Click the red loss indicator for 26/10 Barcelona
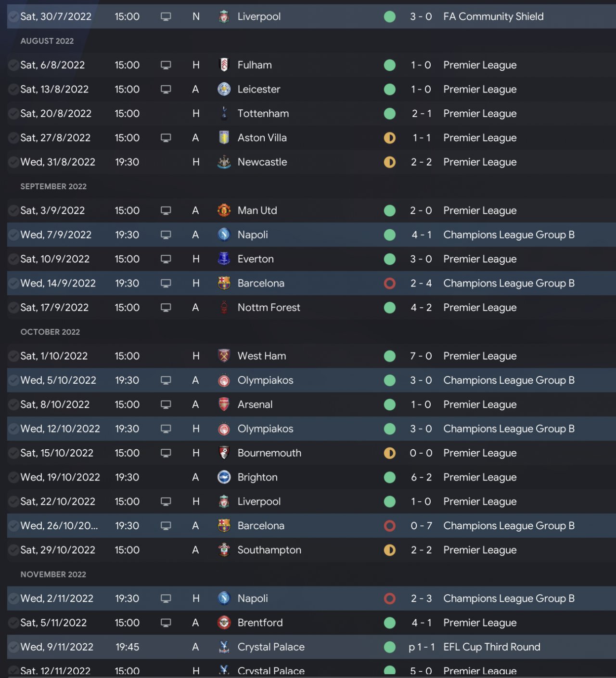 click(390, 526)
